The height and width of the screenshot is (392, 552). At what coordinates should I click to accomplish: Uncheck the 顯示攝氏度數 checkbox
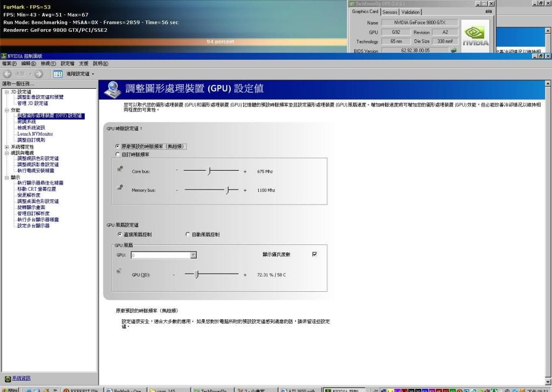315,254
